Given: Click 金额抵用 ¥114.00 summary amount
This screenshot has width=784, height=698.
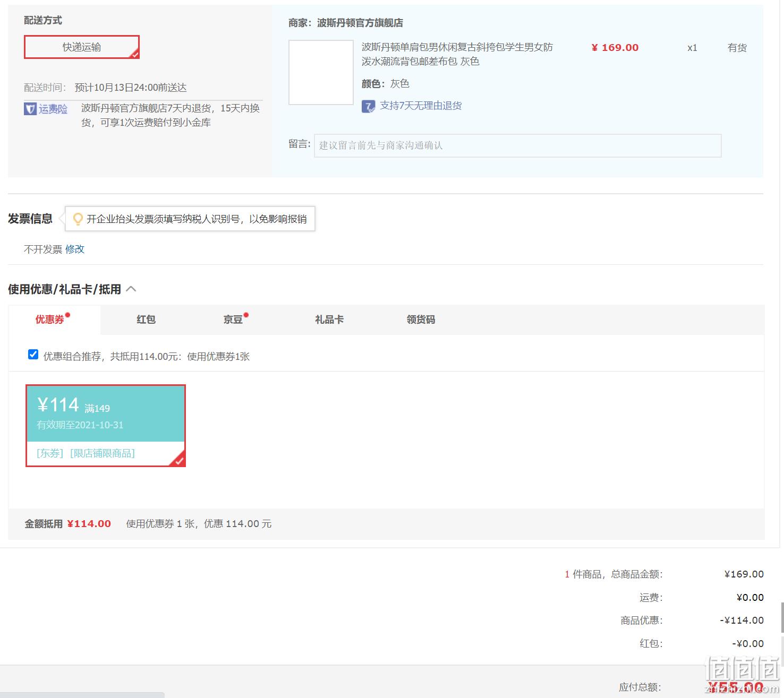Looking at the screenshot, I should [x=89, y=524].
